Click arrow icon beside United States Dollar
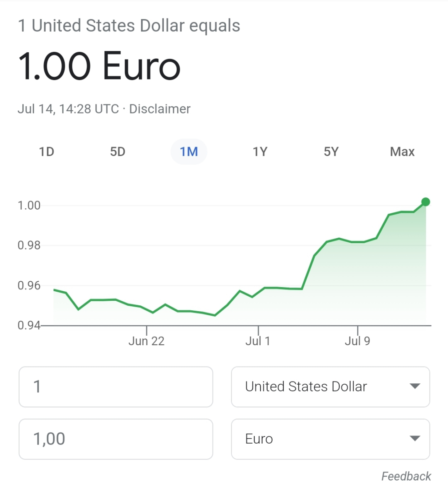The image size is (448, 490). click(x=414, y=387)
